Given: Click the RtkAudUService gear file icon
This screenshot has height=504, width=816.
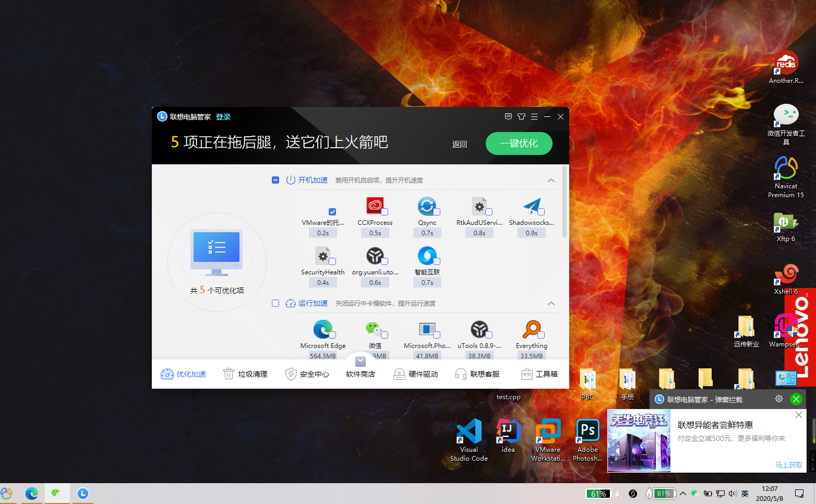Looking at the screenshot, I should 479,206.
